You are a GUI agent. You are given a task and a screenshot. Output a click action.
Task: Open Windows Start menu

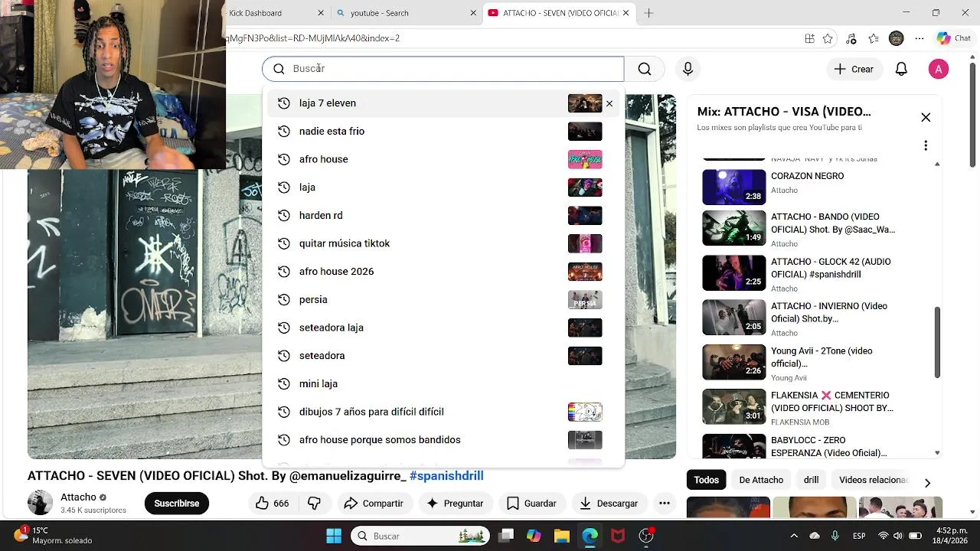point(334,536)
